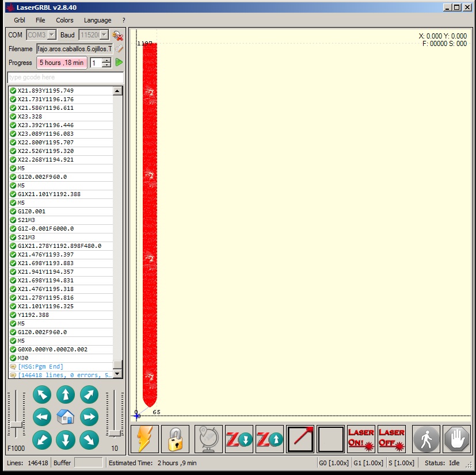Click the home jog button

tap(66, 417)
